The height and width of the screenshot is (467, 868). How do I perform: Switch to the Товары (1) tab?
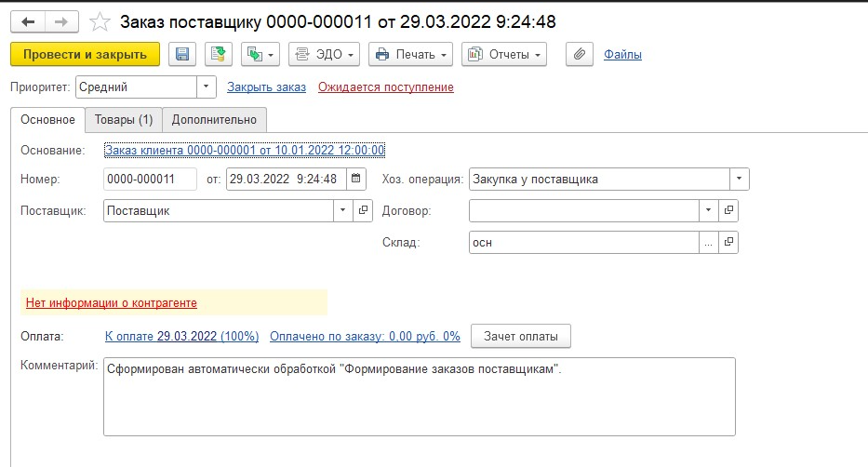pyautogui.click(x=124, y=119)
